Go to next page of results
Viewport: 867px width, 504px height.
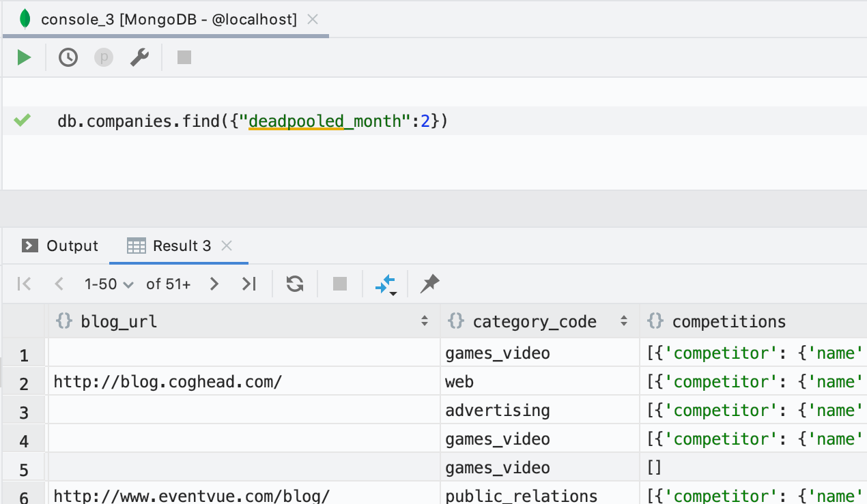[x=214, y=284]
